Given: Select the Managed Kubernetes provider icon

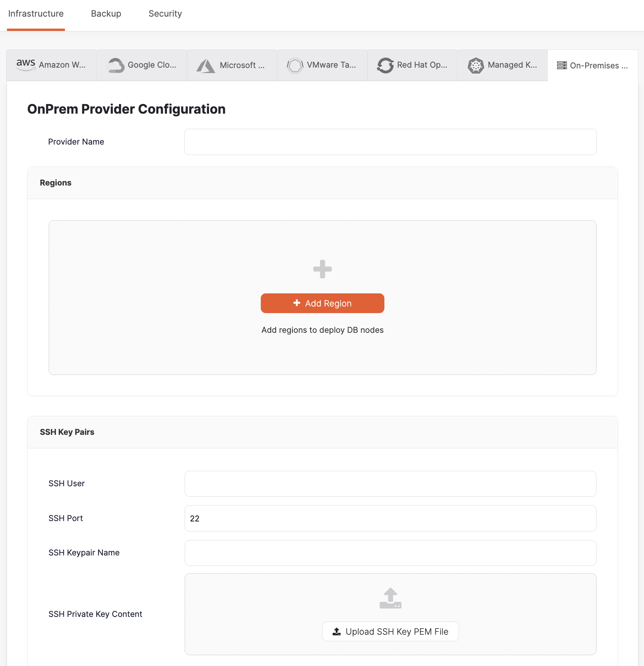Looking at the screenshot, I should [x=476, y=65].
